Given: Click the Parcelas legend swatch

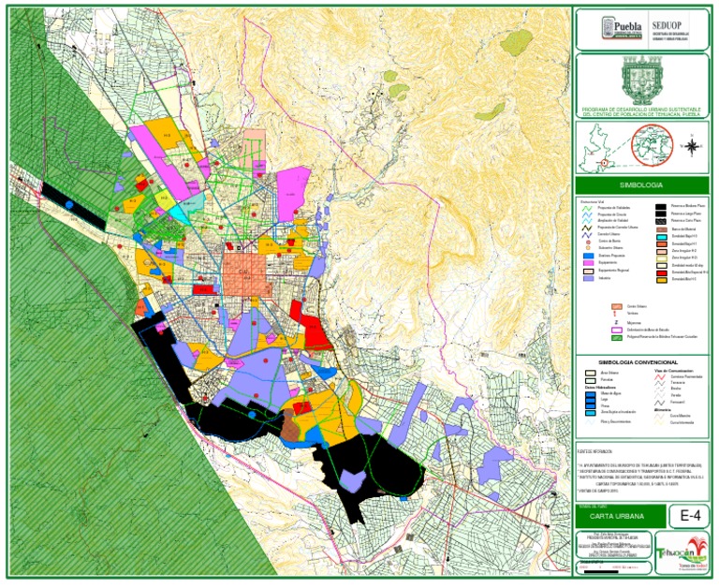Looking at the screenshot, I should click(591, 381).
